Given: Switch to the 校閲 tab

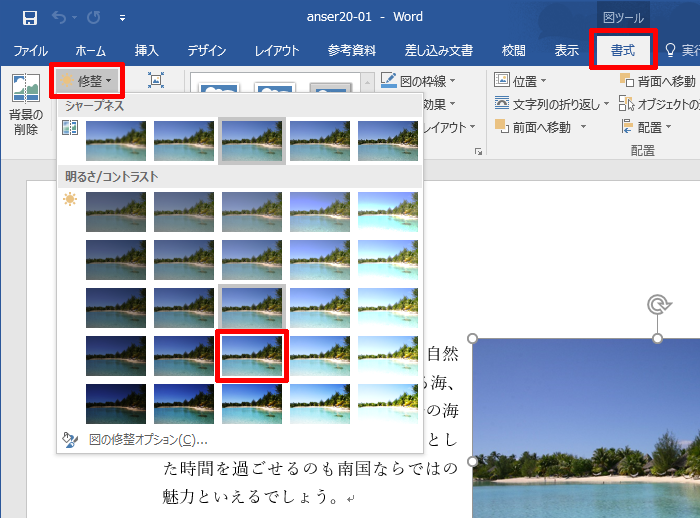Looking at the screenshot, I should click(x=514, y=50).
